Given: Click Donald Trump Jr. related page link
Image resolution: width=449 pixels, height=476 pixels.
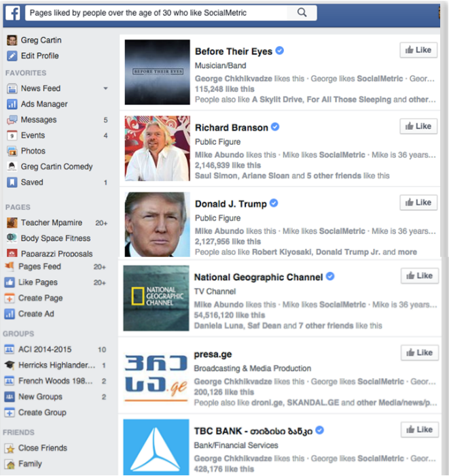Looking at the screenshot, I should 348,252.
